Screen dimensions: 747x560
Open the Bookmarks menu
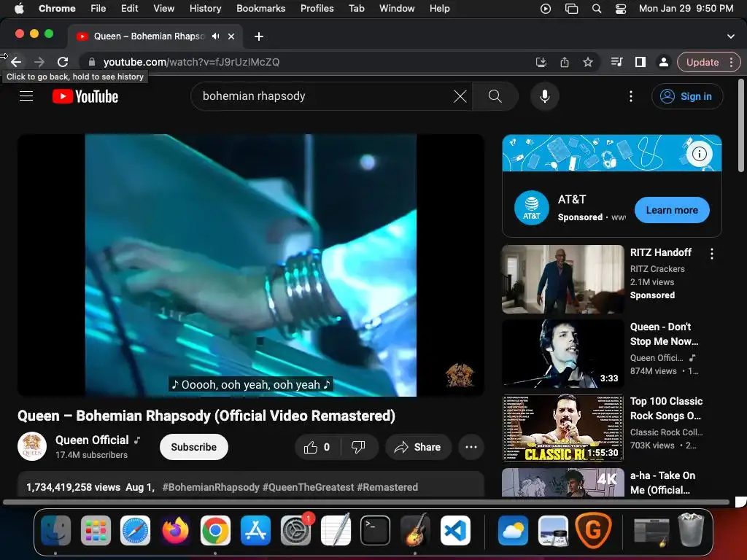(x=260, y=8)
